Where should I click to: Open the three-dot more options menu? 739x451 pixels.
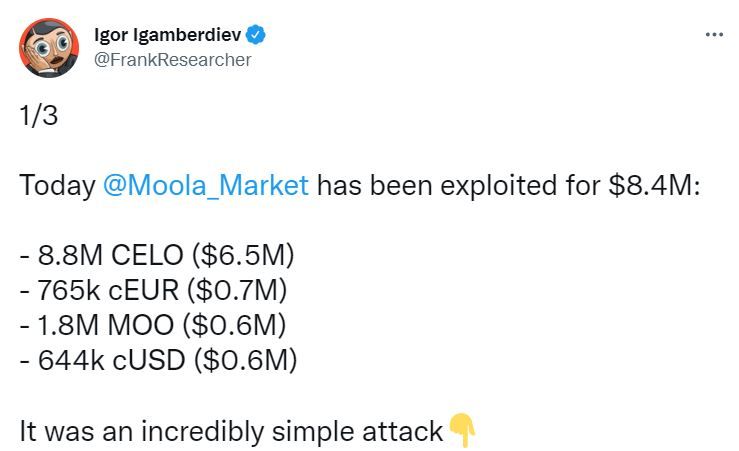point(713,34)
